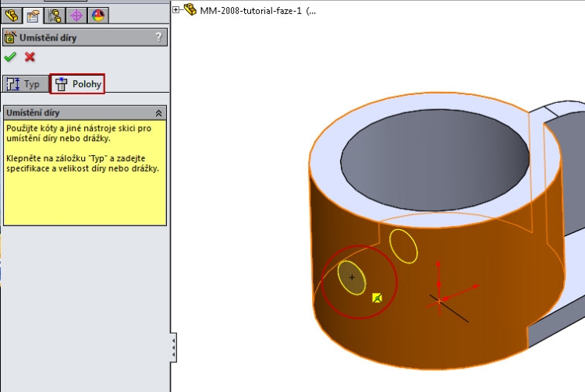Open the FeatureManager design tree tab
This screenshot has height=392, width=585.
(12, 16)
